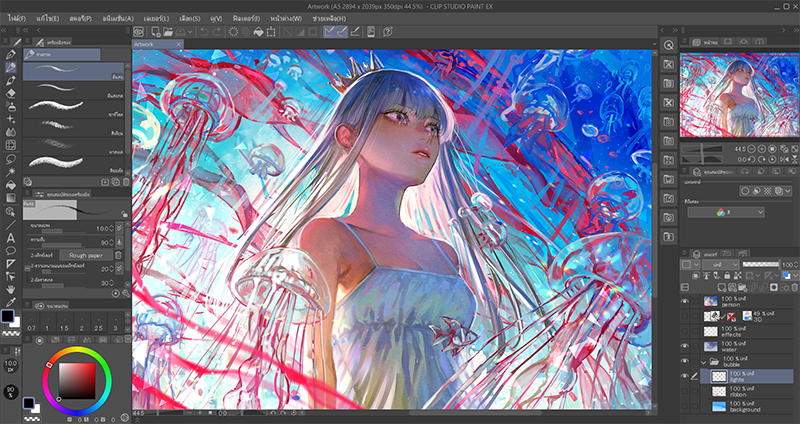Show the background layer
Viewport: 800px width, 424px height.
(685, 407)
